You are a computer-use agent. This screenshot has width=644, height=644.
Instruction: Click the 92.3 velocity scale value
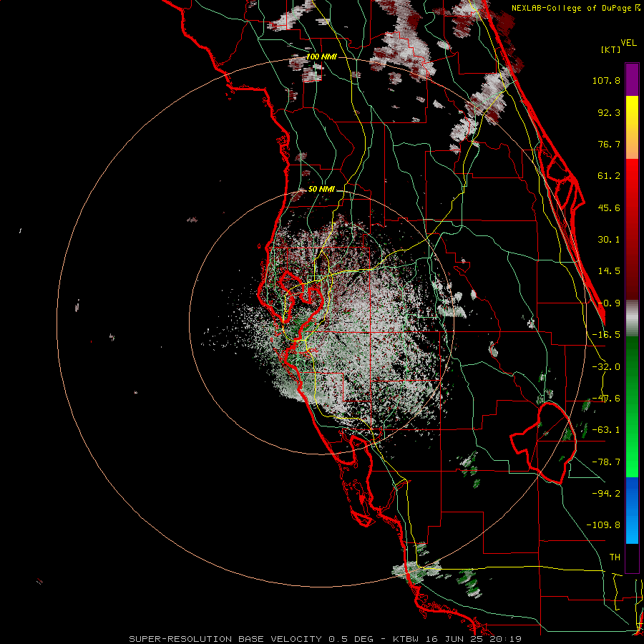[609, 112]
